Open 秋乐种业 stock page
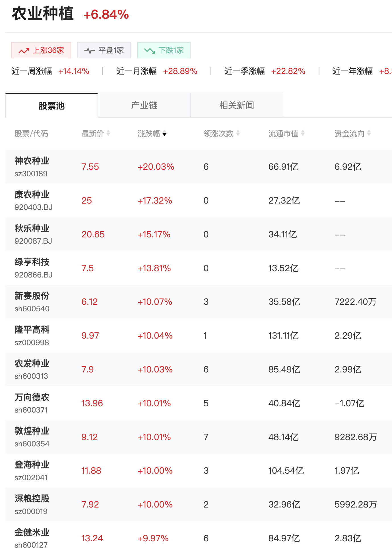Screen dimensions: 392x555 32,229
